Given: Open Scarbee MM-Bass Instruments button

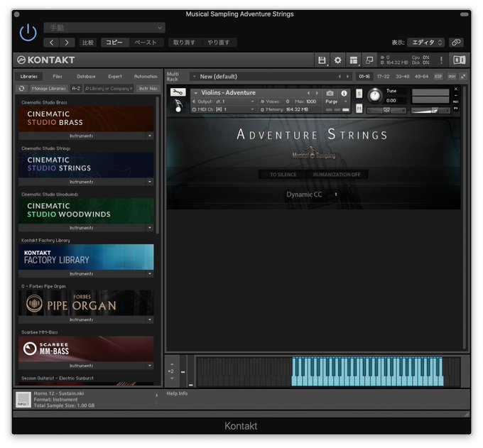Looking at the screenshot, I should pos(81,366).
